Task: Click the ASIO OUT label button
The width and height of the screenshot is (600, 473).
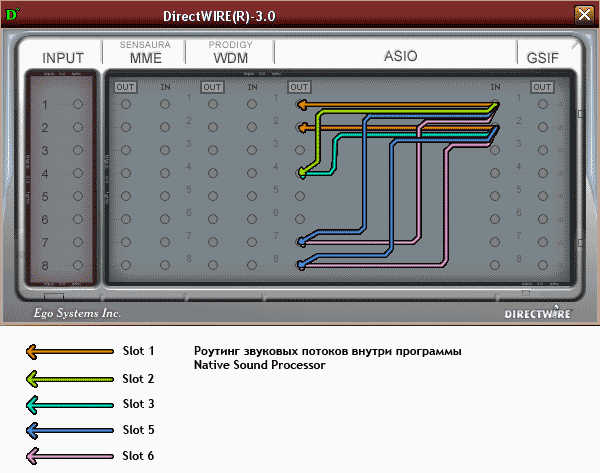Action: coord(299,87)
